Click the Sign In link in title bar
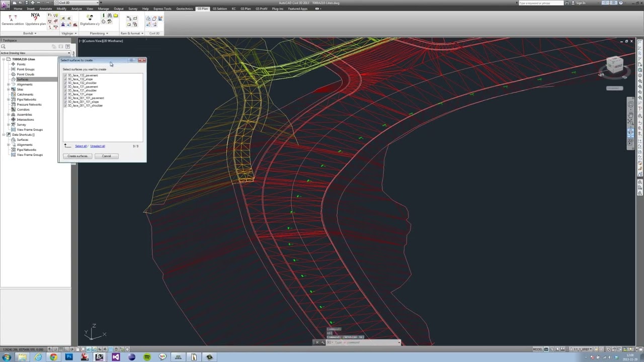This screenshot has width=644, height=362. pos(581,3)
